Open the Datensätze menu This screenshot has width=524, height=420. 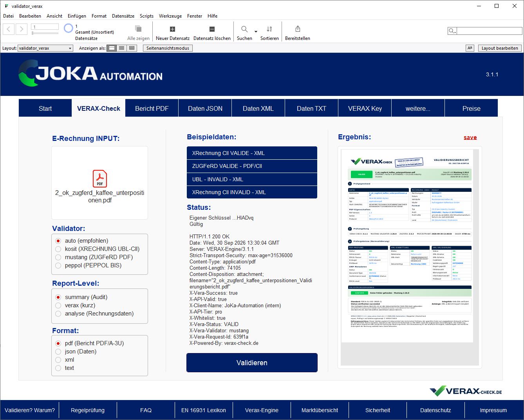pos(123,16)
